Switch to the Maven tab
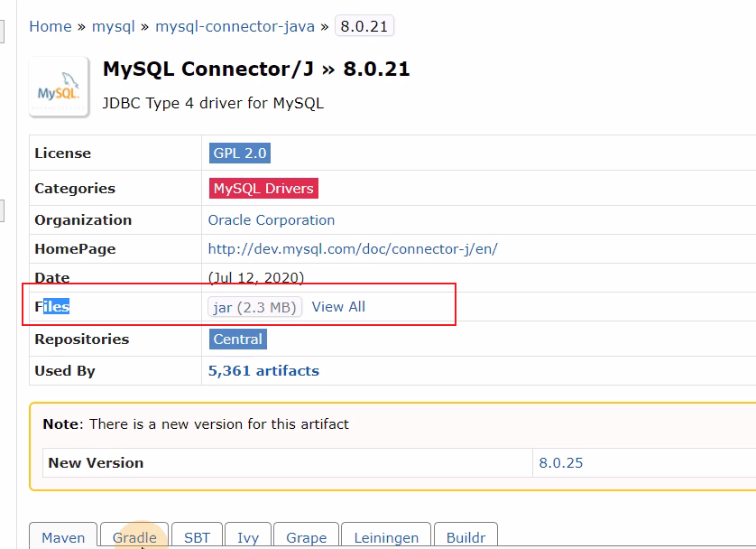Image resolution: width=756 pixels, height=549 pixels. [63, 536]
